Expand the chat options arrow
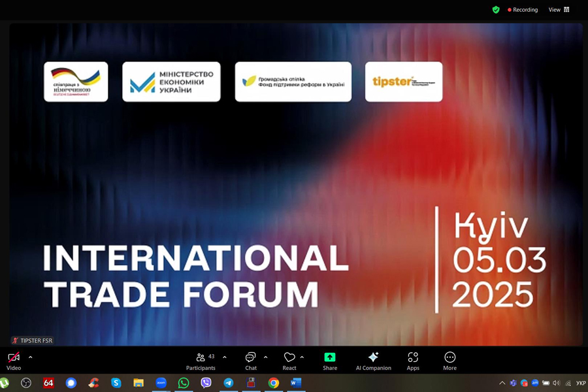This screenshot has width=588, height=392. coord(265,357)
